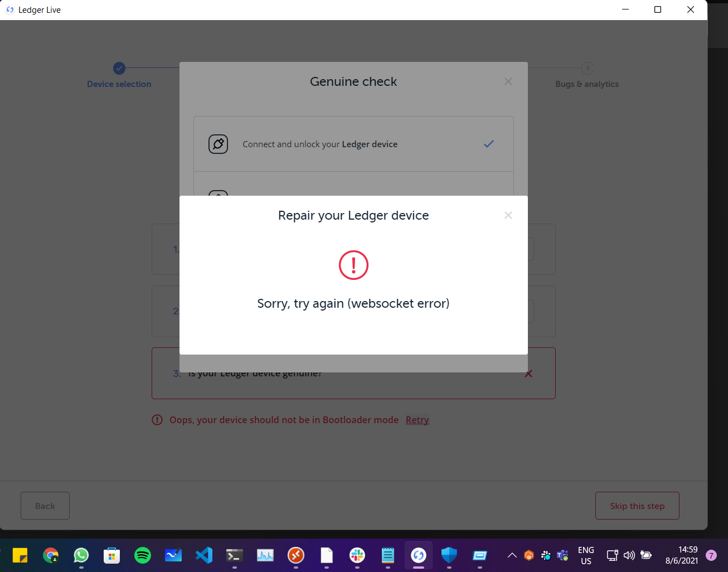Open Ledger Live from the taskbar
The image size is (728, 572).
coord(418,555)
